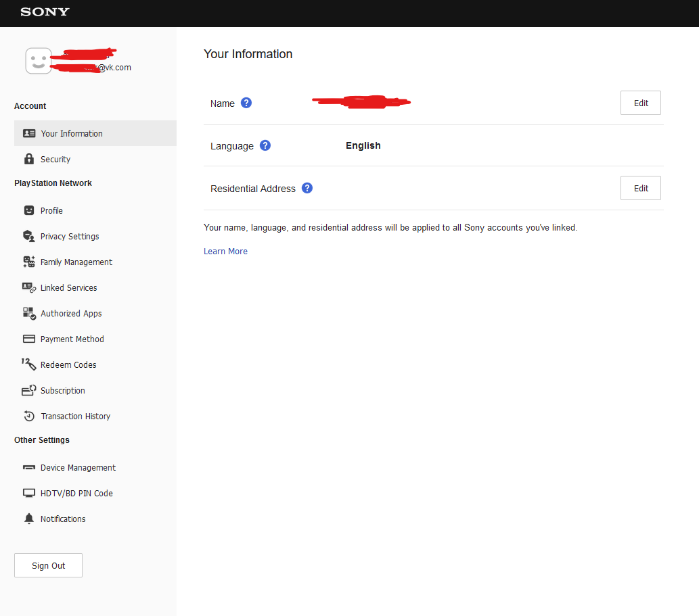Image resolution: width=699 pixels, height=616 pixels.
Task: Edit the Name field
Action: click(641, 103)
